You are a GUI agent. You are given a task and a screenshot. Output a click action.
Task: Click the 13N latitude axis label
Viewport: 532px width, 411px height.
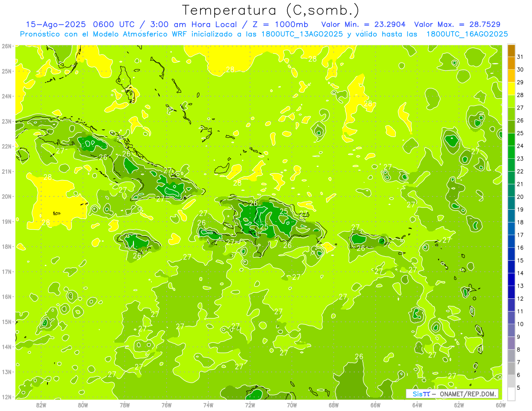tap(6, 372)
